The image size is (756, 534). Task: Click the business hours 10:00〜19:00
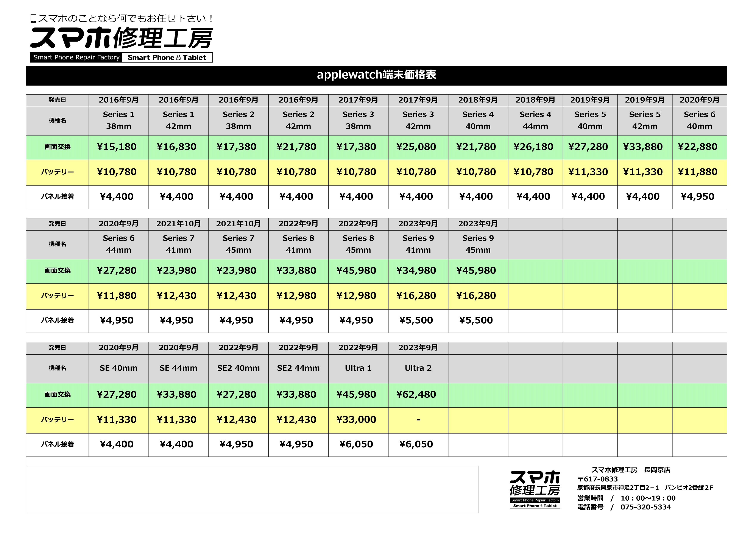(x=648, y=498)
